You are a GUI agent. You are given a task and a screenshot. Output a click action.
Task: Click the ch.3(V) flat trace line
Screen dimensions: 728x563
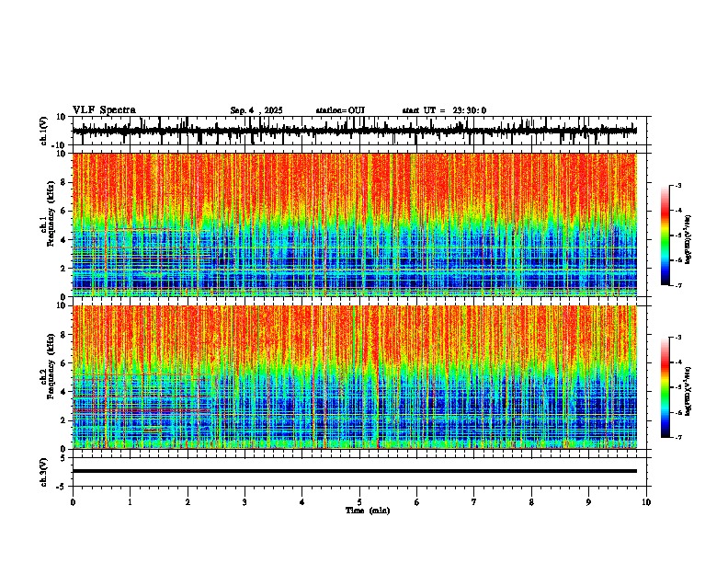coord(355,471)
